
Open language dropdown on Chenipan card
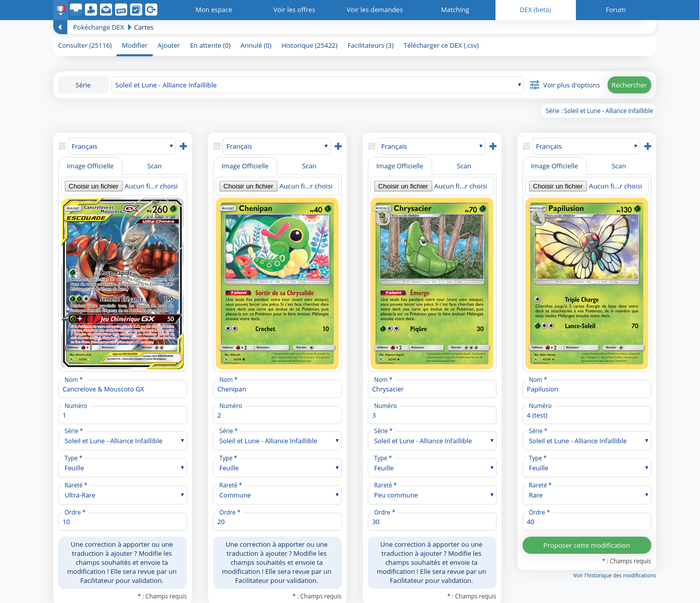pos(277,146)
